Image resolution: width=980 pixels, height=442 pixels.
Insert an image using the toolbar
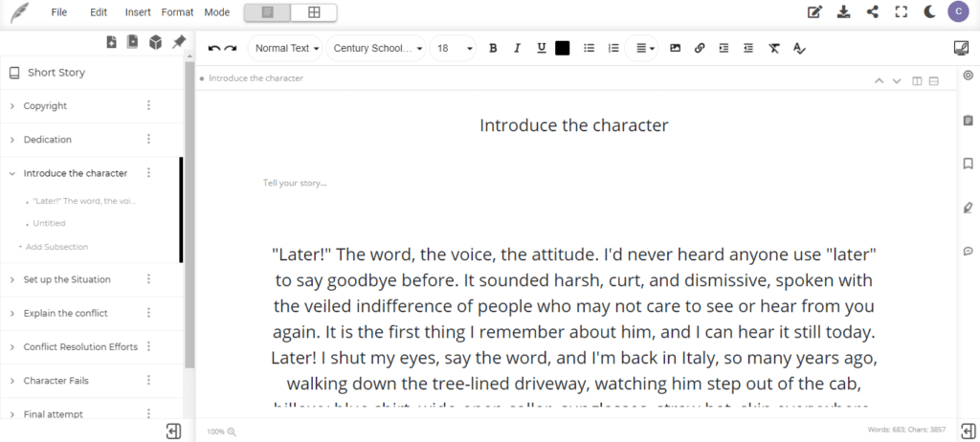coord(675,48)
